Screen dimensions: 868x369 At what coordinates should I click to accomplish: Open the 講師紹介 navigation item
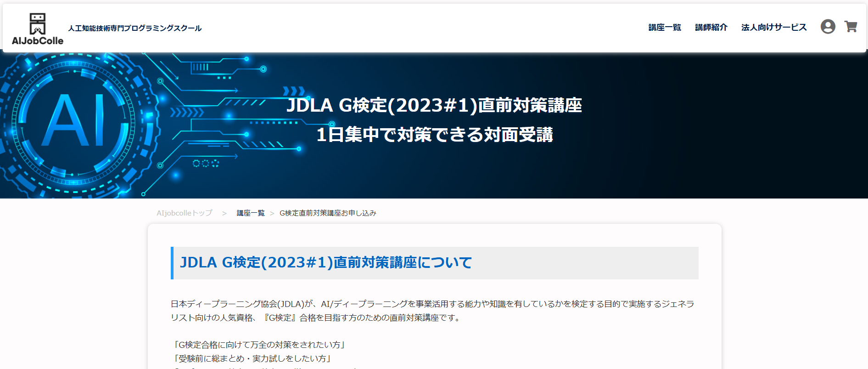711,28
